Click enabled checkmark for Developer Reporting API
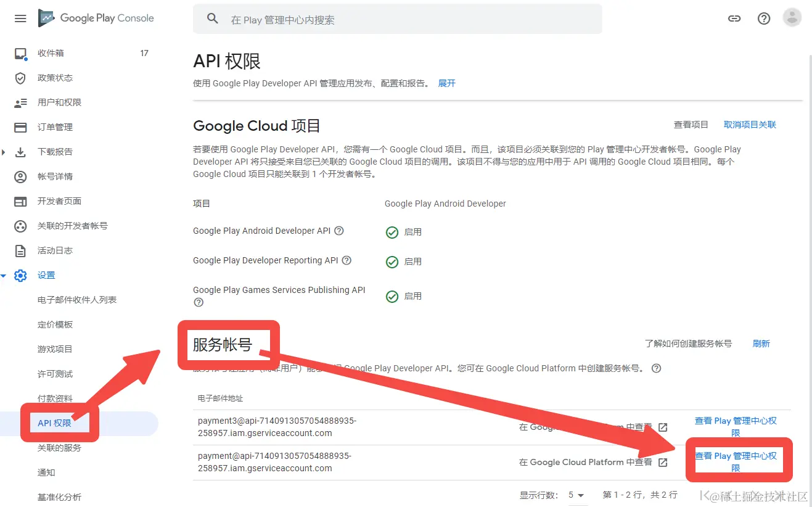This screenshot has width=812, height=507. tap(392, 262)
